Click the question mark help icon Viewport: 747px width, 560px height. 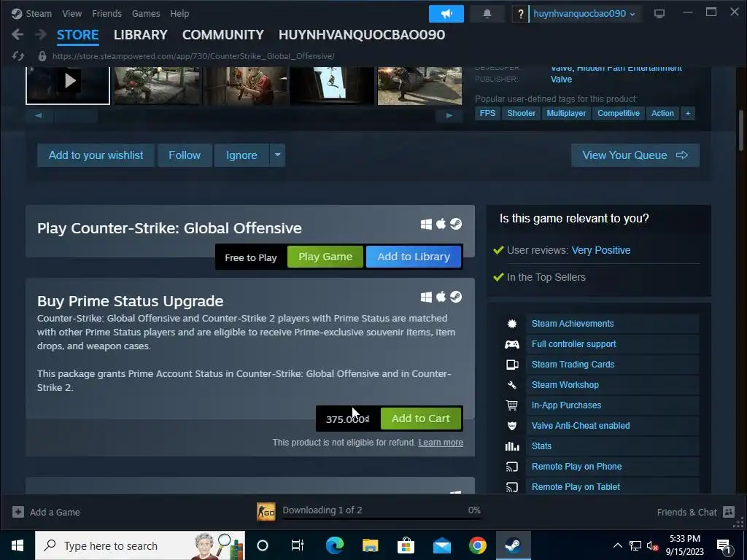click(520, 14)
